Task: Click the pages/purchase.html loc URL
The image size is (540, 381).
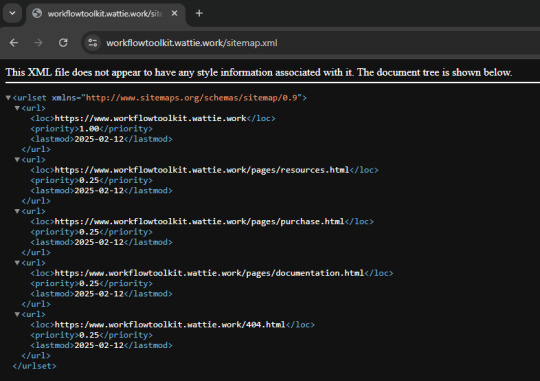Action: (199, 222)
